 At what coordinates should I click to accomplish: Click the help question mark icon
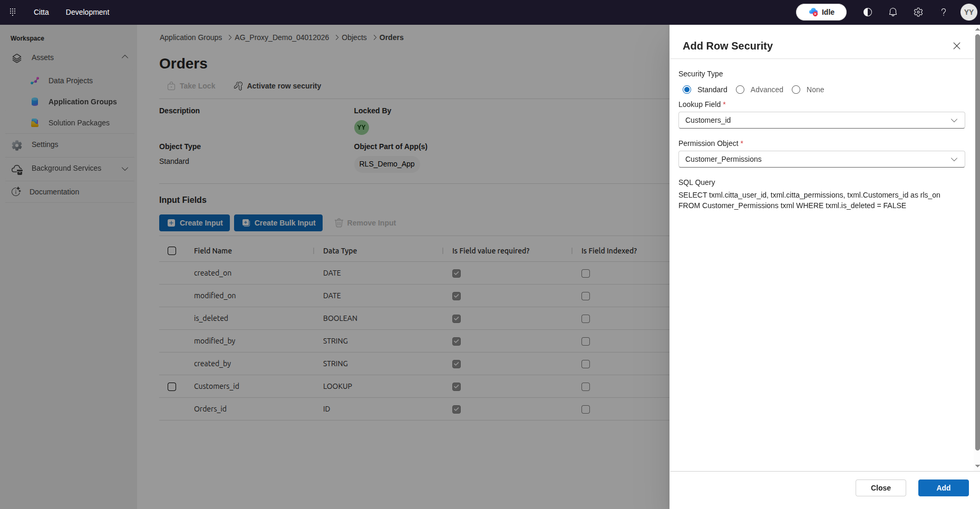[x=943, y=12]
